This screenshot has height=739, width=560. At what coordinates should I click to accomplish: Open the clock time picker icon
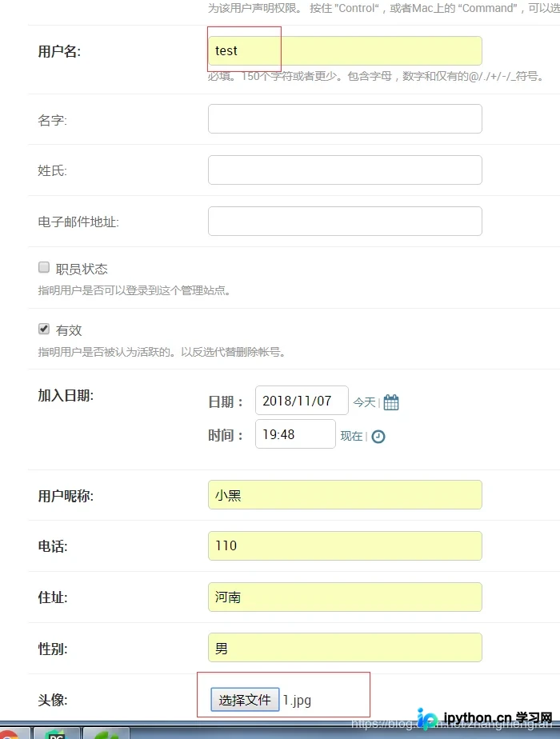[378, 437]
